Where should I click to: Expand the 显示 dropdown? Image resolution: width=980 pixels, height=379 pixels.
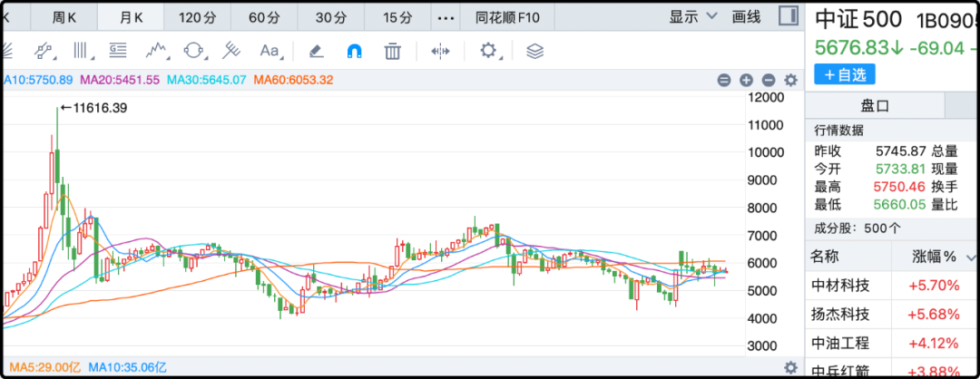click(x=692, y=16)
